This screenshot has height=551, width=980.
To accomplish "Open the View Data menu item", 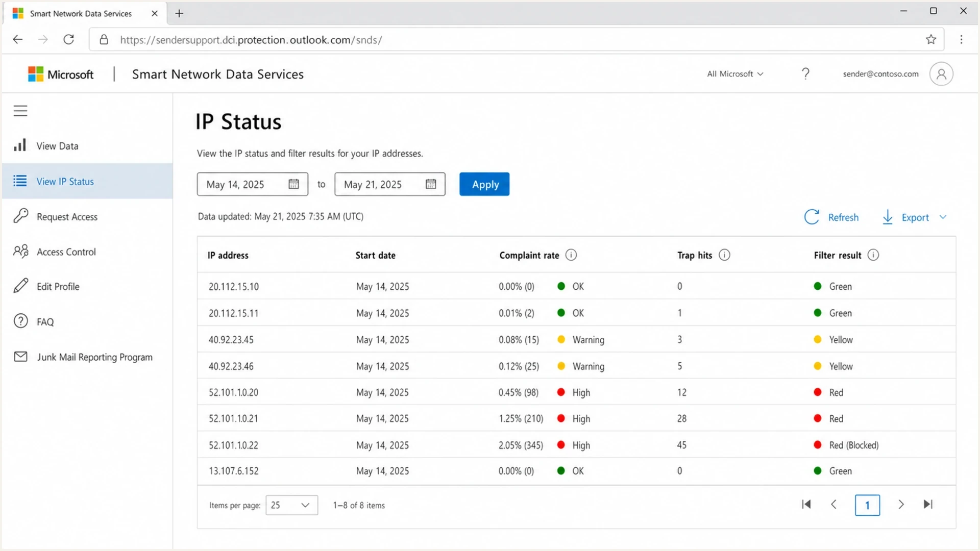I will tap(87, 146).
